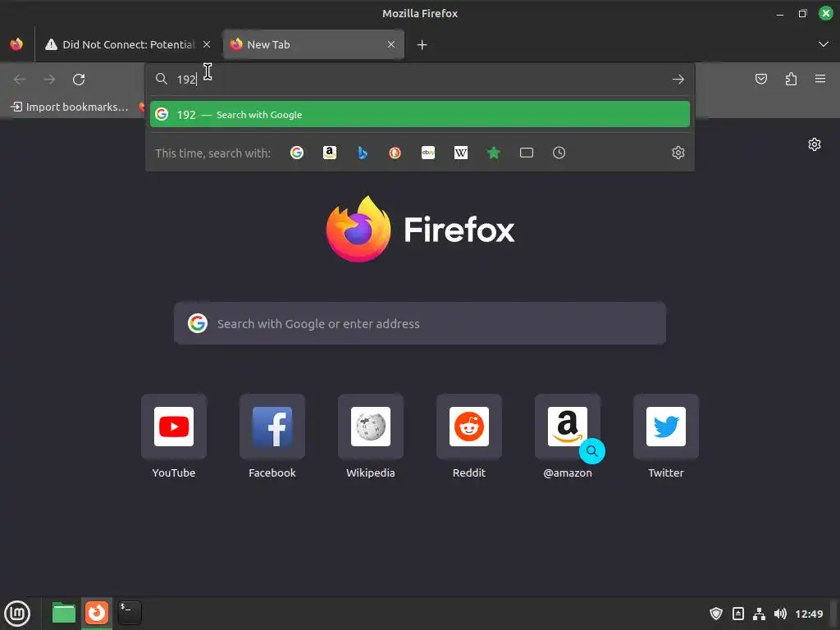
Task: Launch Terminal from the taskbar
Action: [x=130, y=613]
